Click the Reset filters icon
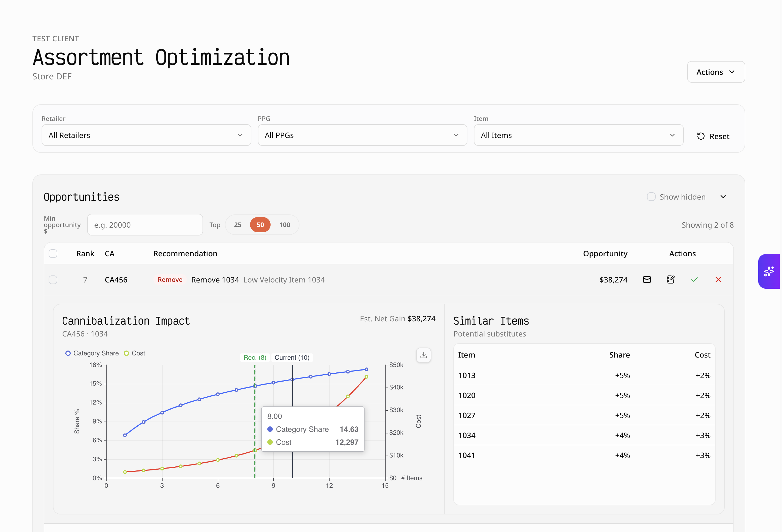 coord(701,136)
